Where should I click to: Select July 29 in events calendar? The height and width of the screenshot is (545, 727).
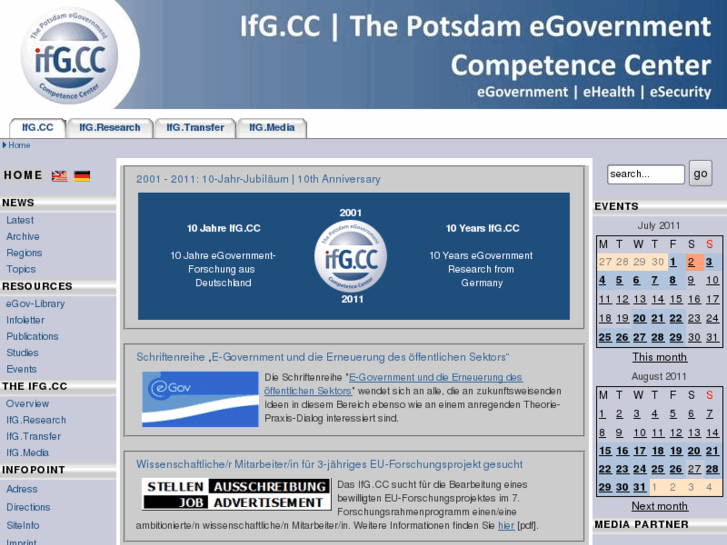pos(676,337)
